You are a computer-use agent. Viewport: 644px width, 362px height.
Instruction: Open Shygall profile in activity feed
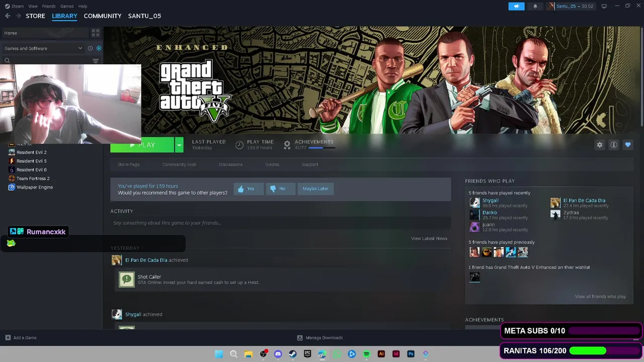point(133,314)
